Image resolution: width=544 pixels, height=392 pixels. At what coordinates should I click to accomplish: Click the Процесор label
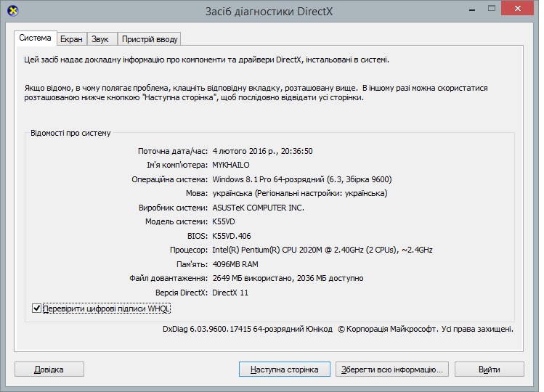point(189,250)
